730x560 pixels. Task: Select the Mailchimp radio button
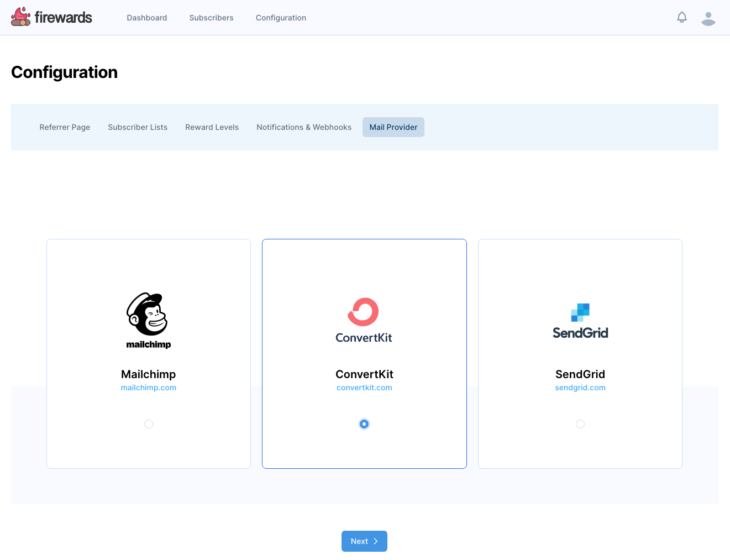click(x=149, y=424)
